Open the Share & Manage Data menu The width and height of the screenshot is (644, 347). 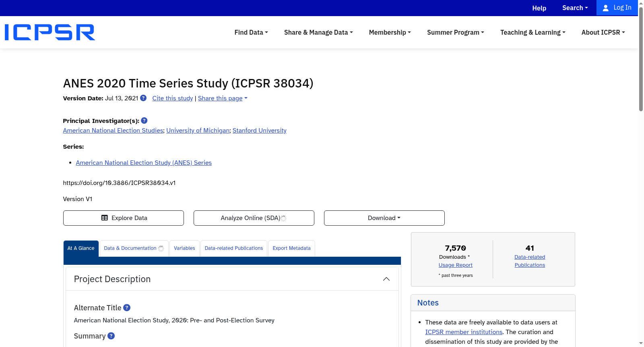tap(318, 32)
